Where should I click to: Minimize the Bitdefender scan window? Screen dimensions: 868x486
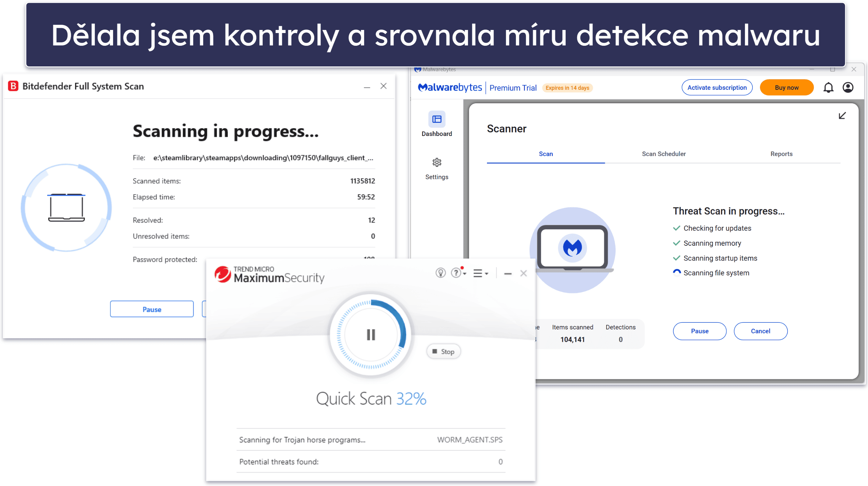pyautogui.click(x=367, y=87)
